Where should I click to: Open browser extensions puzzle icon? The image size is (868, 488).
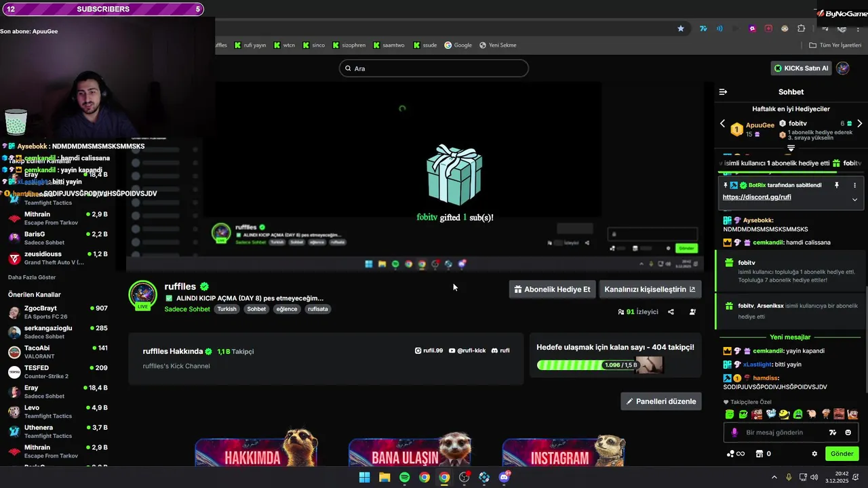pos(802,28)
